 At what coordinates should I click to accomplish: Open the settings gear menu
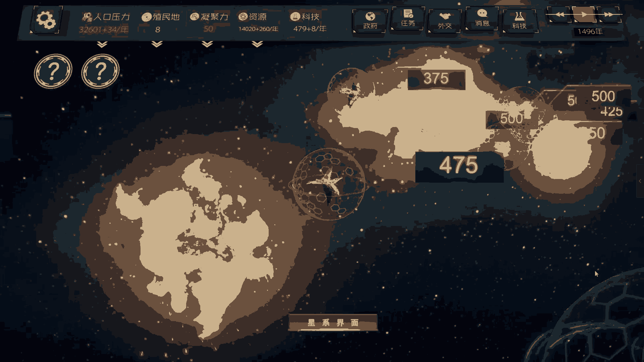click(46, 20)
